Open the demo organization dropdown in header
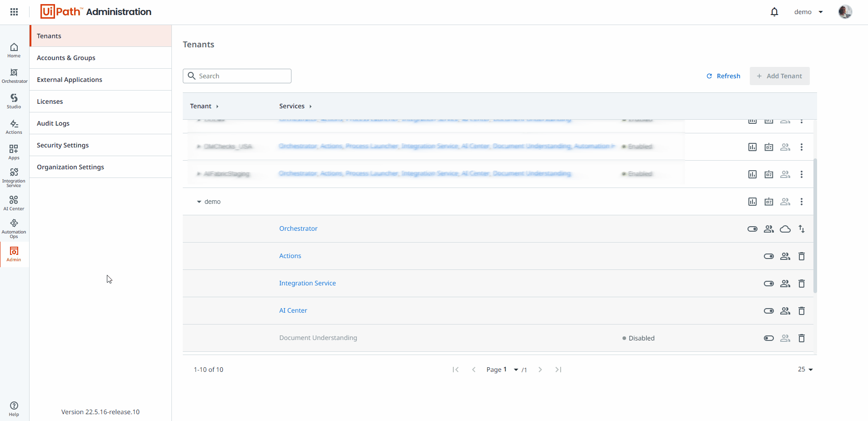Viewport: 868px width, 421px height. click(808, 12)
